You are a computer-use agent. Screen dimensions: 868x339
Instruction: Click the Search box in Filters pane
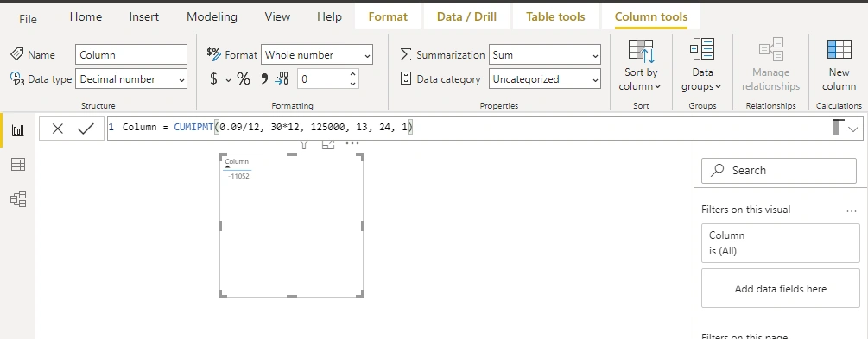[779, 170]
